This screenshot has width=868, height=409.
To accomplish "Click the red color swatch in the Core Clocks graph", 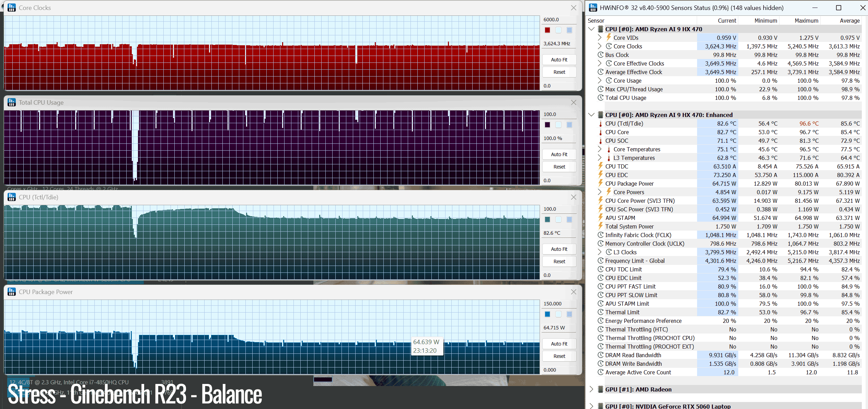I will [547, 30].
